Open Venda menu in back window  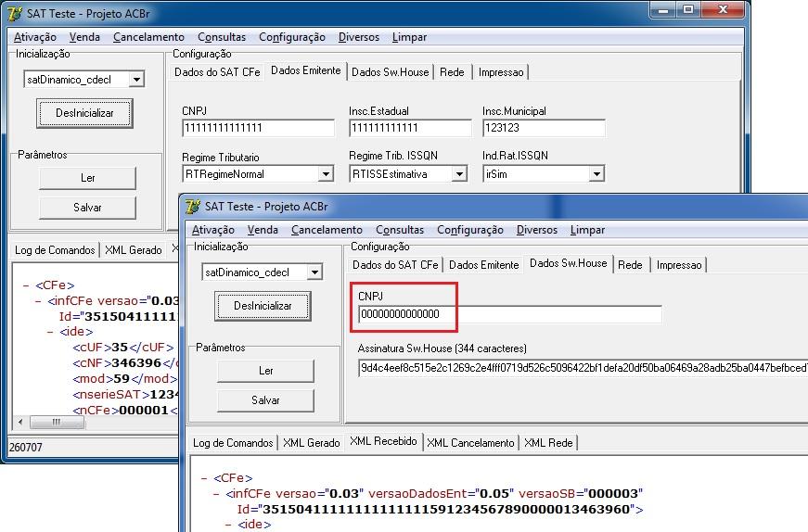click(x=84, y=37)
